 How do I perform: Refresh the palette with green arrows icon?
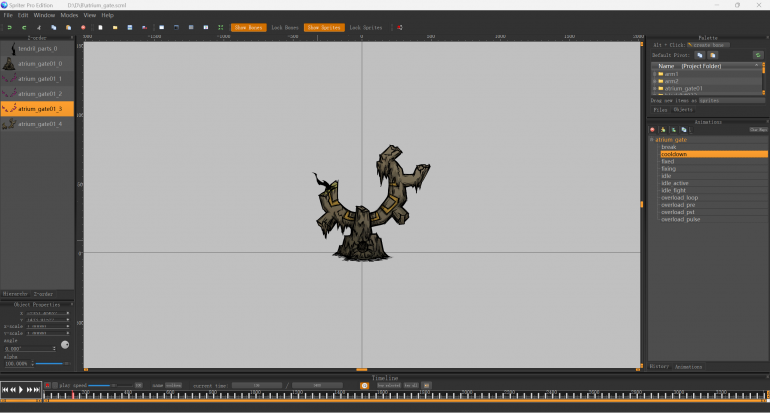coord(758,55)
